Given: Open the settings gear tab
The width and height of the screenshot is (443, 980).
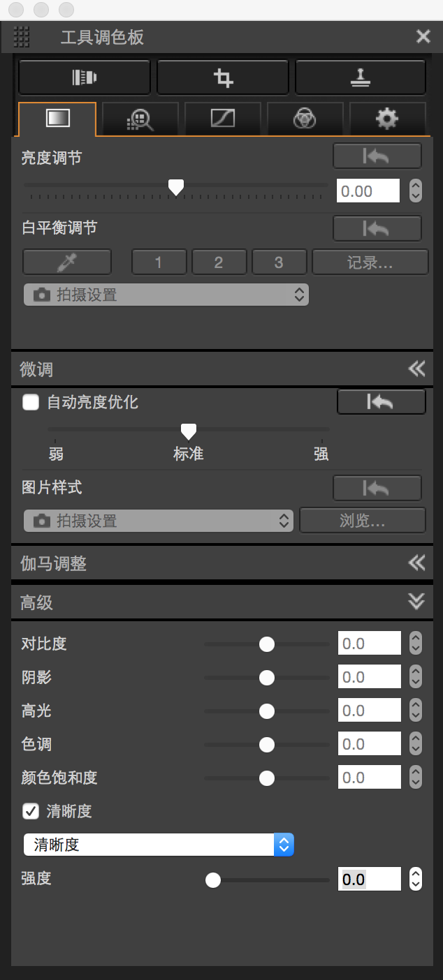Looking at the screenshot, I should point(387,119).
